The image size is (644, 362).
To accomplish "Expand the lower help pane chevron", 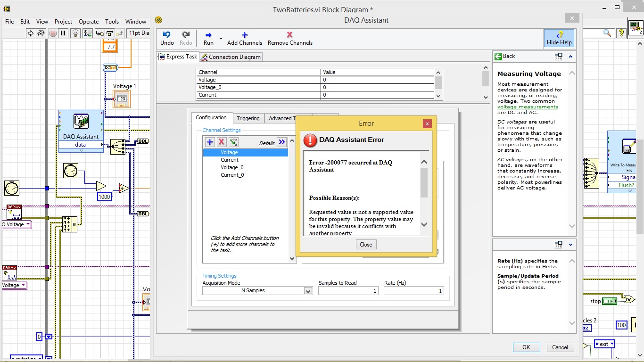I will tap(570, 245).
